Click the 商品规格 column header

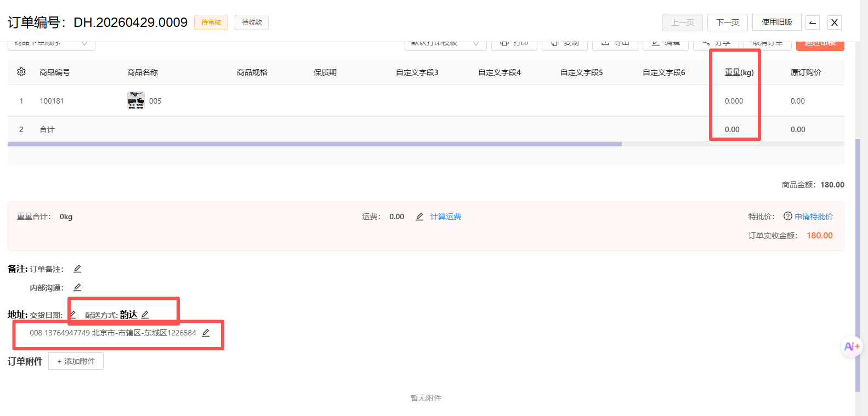[252, 72]
